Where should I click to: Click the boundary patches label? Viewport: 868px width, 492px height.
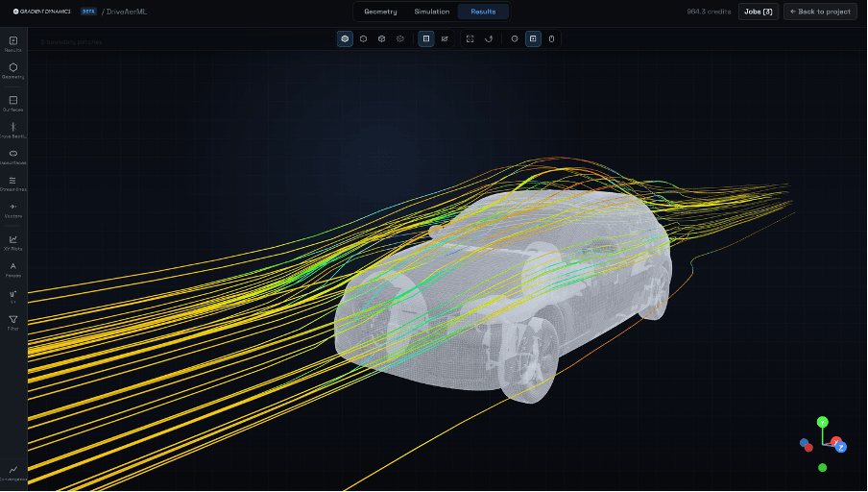pos(71,42)
